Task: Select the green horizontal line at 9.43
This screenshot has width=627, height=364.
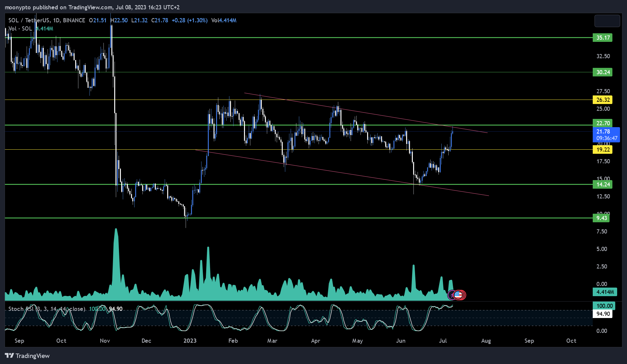Action: pyautogui.click(x=298, y=218)
